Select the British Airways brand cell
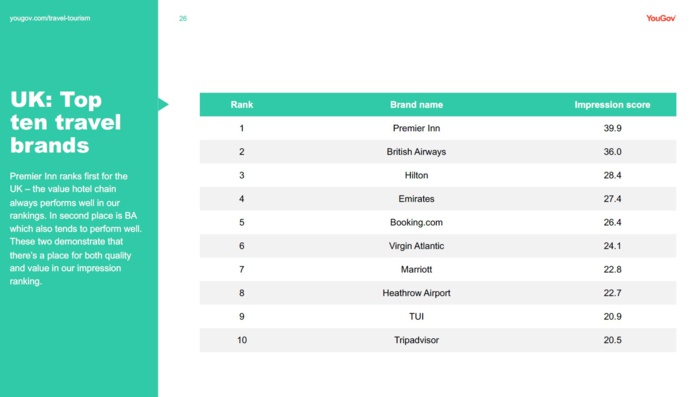 click(x=416, y=152)
